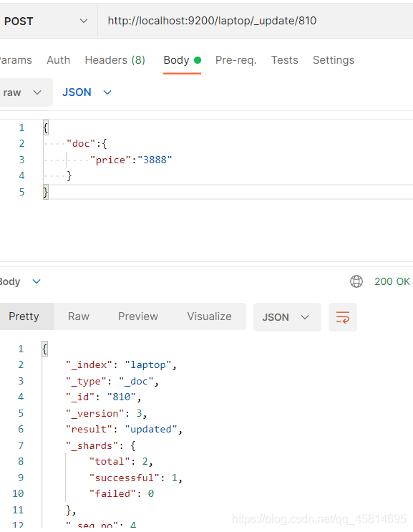
Task: Expand the response Body section chevron
Action: (37, 281)
